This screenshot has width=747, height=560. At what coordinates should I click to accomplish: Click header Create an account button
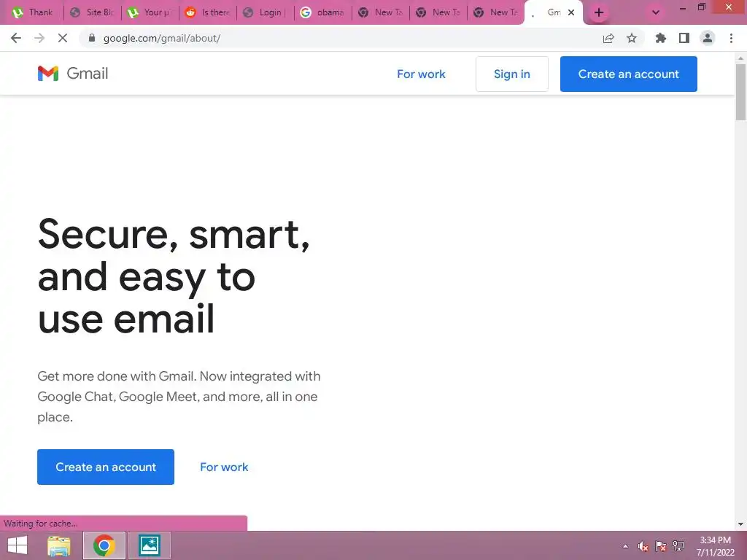[628, 74]
